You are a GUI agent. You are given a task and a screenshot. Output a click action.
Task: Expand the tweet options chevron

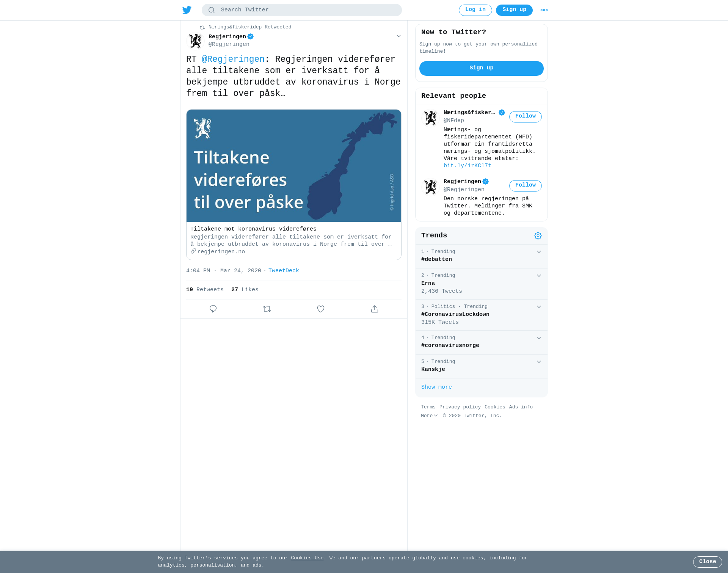tap(399, 36)
